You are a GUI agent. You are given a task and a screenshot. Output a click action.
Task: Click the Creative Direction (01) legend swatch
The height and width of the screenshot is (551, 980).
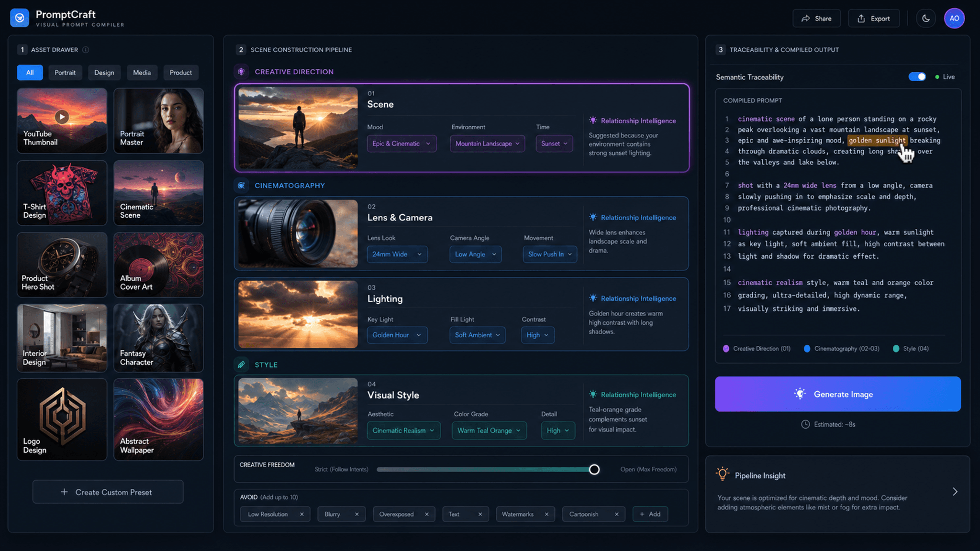point(726,349)
